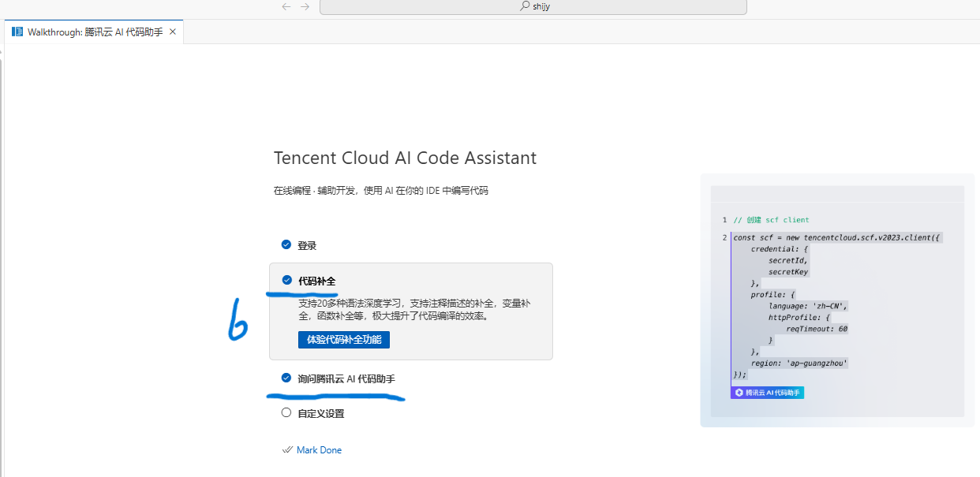Expand the 自定义设置 step
980x477 pixels.
[x=321, y=413]
